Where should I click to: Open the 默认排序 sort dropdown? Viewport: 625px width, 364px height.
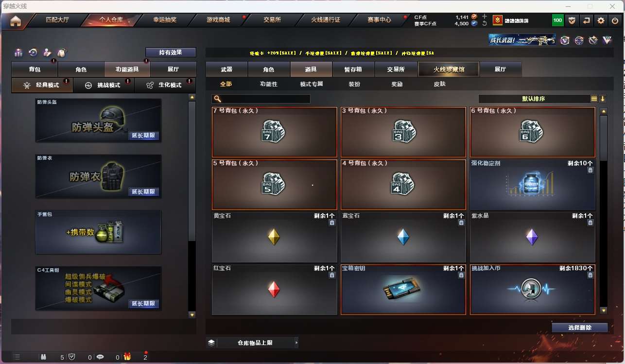[534, 99]
